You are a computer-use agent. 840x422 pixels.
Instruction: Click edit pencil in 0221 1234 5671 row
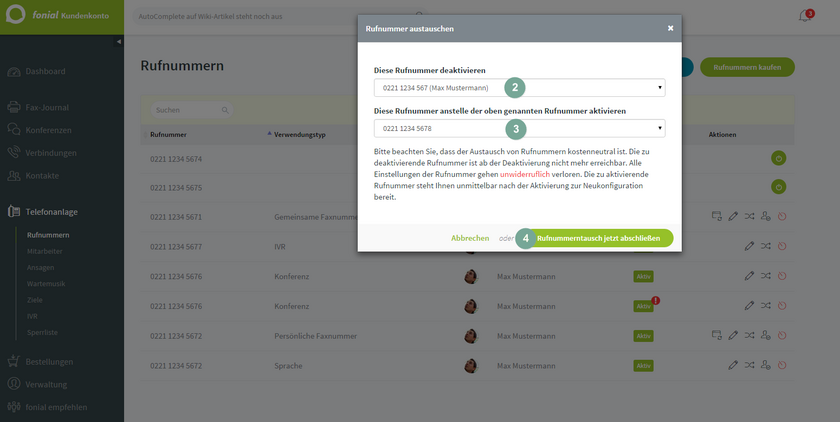coord(733,216)
